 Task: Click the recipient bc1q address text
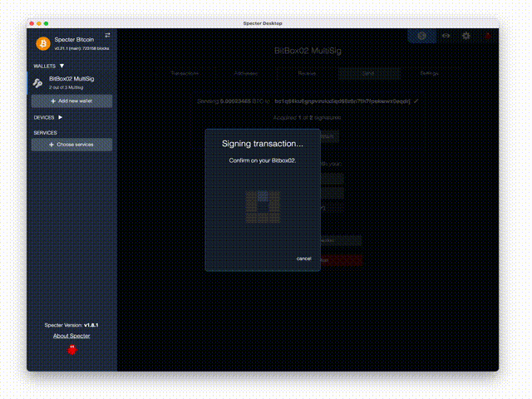(x=342, y=101)
